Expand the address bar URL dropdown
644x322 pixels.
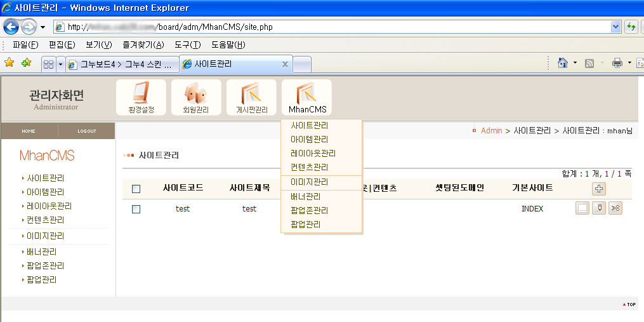click(x=615, y=27)
